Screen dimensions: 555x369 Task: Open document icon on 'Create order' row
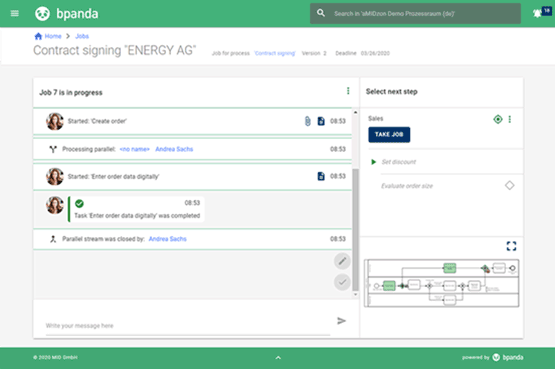tap(321, 121)
